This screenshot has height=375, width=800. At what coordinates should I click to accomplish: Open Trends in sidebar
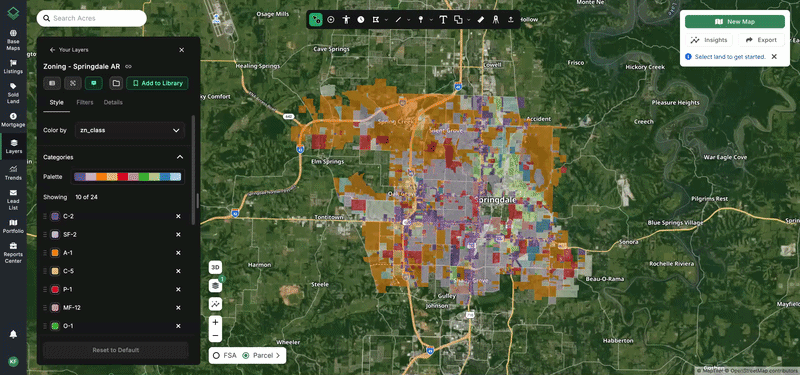13,173
